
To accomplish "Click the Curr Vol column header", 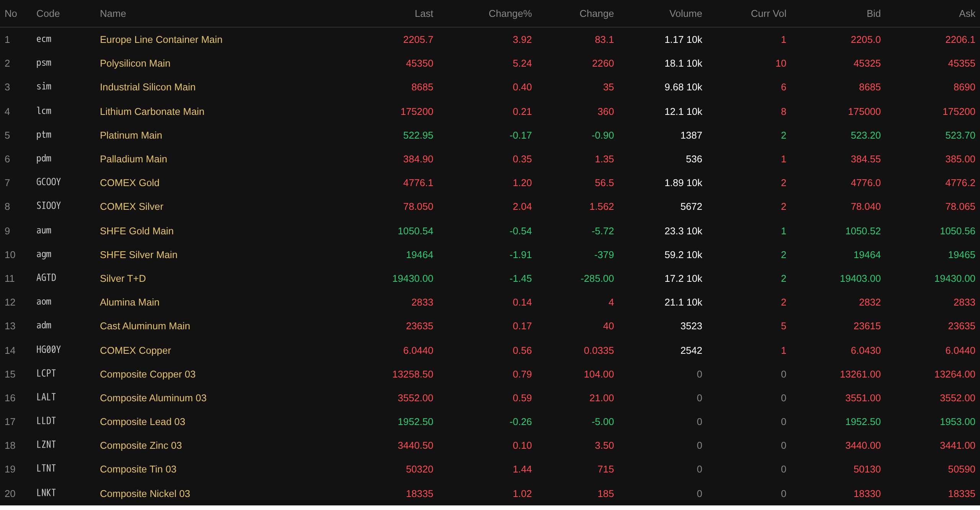I will pyautogui.click(x=768, y=14).
